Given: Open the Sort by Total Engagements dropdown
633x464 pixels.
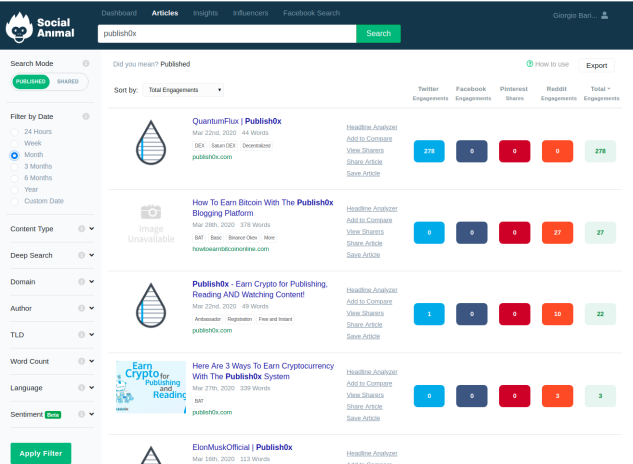Looking at the screenshot, I should [x=183, y=90].
